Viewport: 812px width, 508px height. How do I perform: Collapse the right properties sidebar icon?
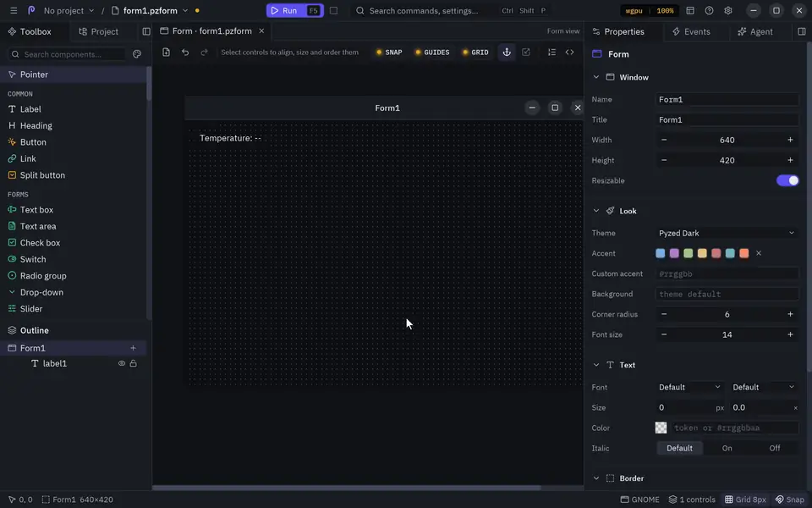click(x=802, y=31)
